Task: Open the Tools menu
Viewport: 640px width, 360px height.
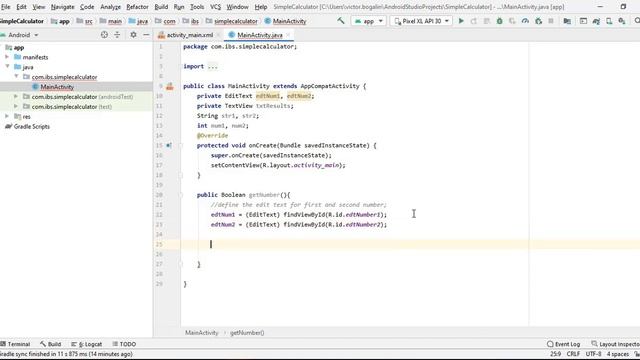Action: click(197, 7)
